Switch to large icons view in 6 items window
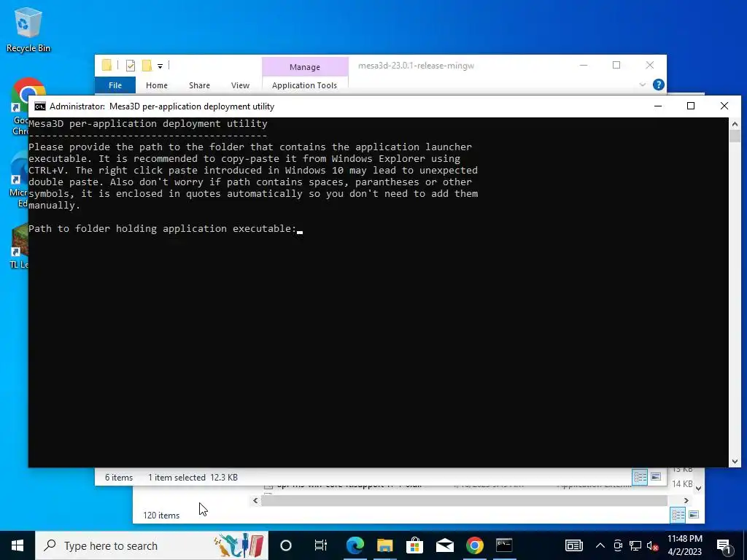Viewport: 747px width, 560px height. pos(656,477)
